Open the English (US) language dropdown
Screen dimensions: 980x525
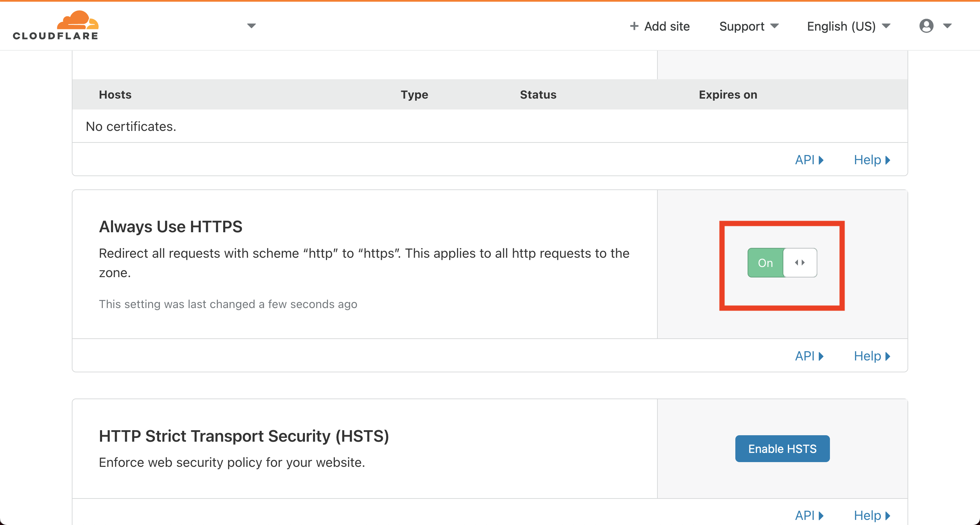click(x=849, y=26)
